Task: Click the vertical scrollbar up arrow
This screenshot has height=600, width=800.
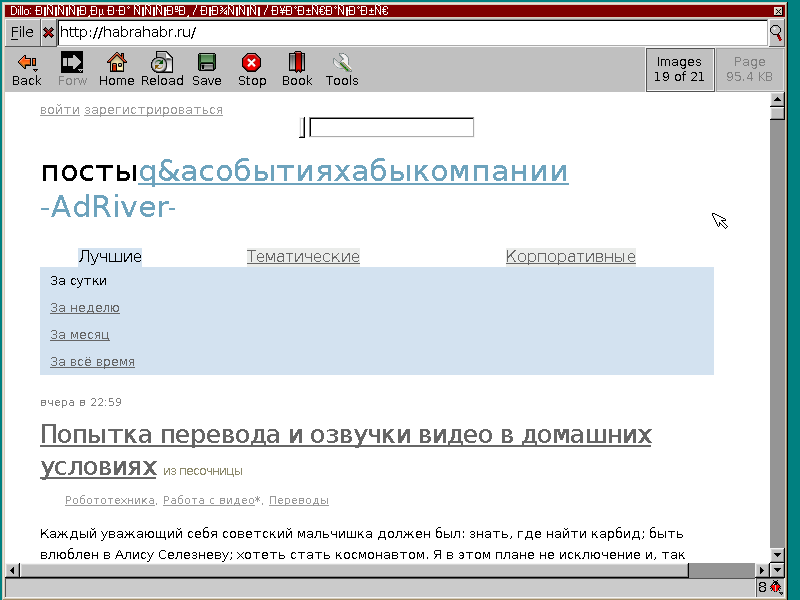Action: coord(777,99)
